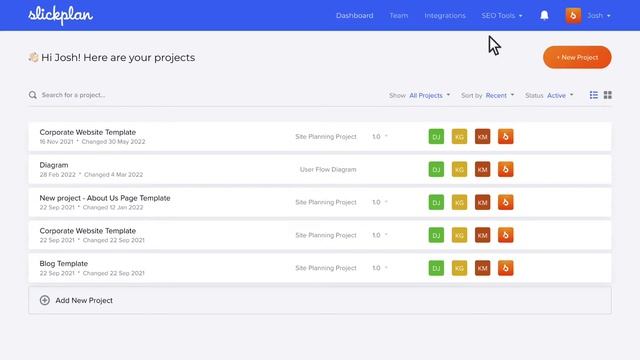
Task: Open the Josh account dropdown
Action: pyautogui.click(x=599, y=16)
